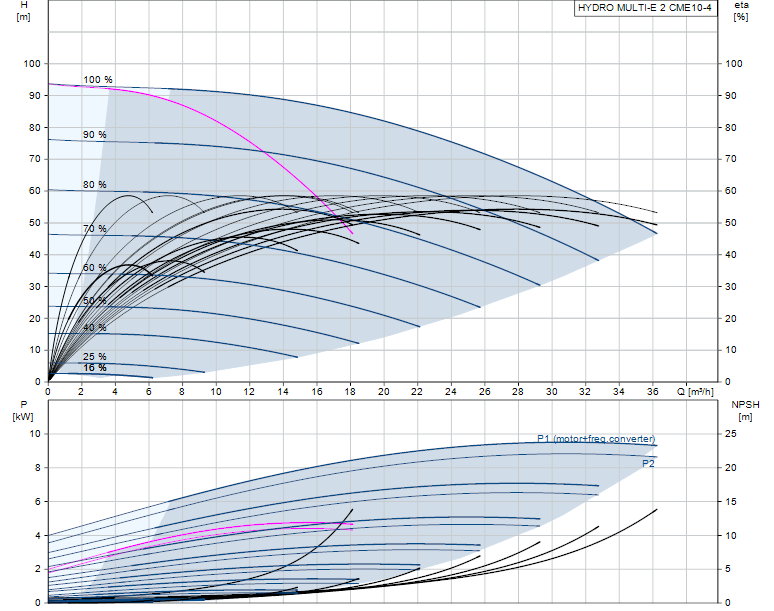The width and height of the screenshot is (774, 611).
Task: Select the 25 % speed curve label
Action: click(x=95, y=356)
